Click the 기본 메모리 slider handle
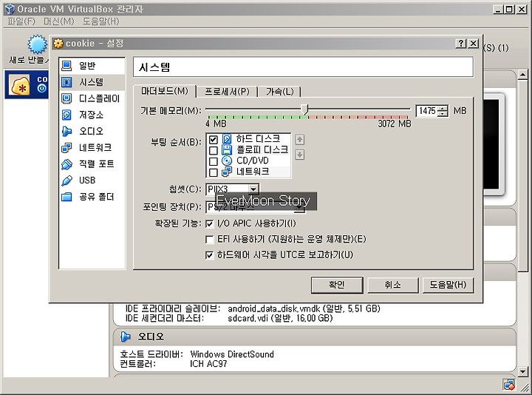Image resolution: width=532 pixels, height=395 pixels. pos(304,109)
